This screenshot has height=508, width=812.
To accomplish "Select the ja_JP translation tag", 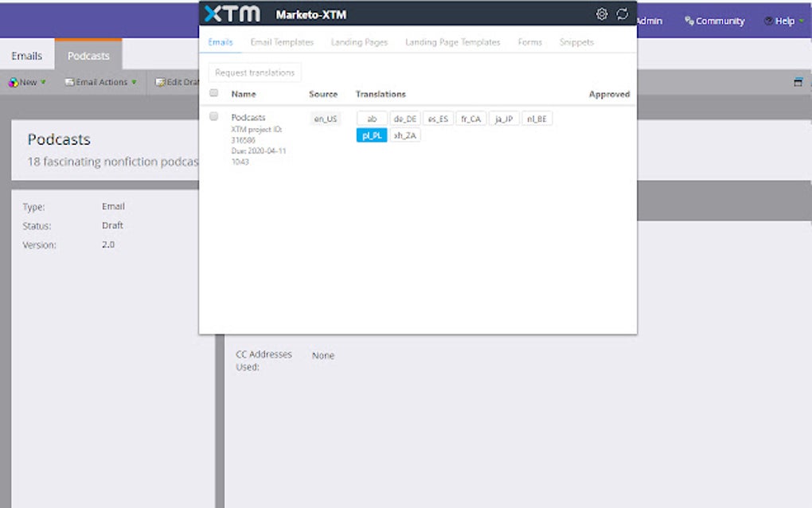I will [x=503, y=118].
